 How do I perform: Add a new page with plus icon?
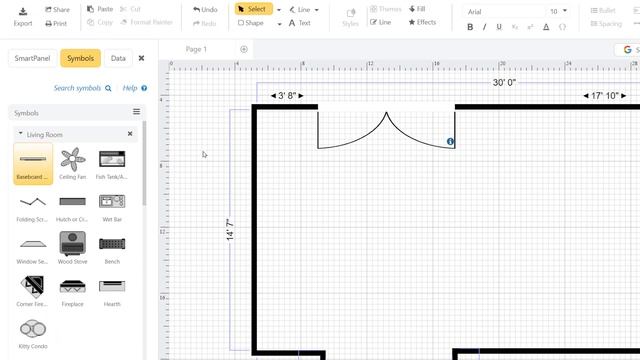click(x=244, y=49)
